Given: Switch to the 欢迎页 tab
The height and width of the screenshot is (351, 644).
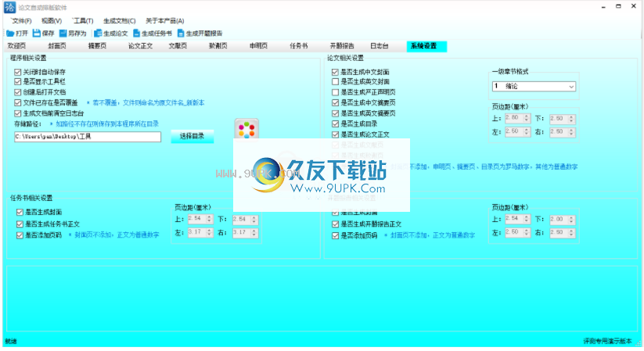Looking at the screenshot, I should pos(17,46).
